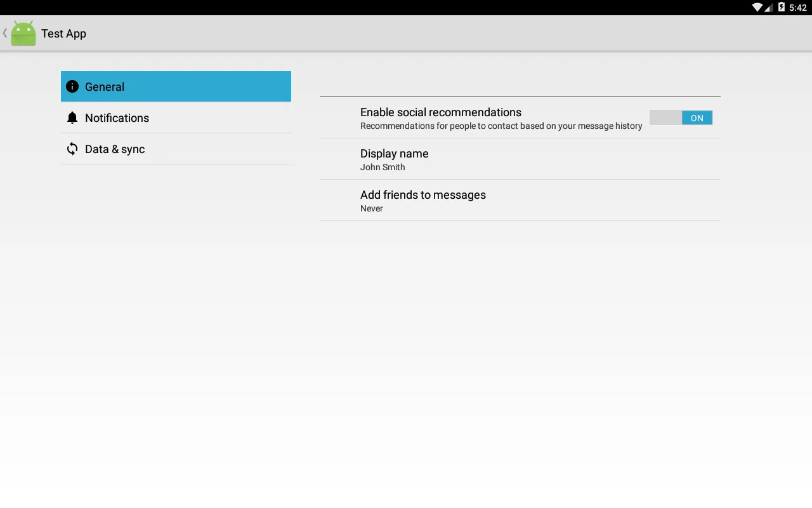Tap the back chevron beside the app icon

click(5, 33)
